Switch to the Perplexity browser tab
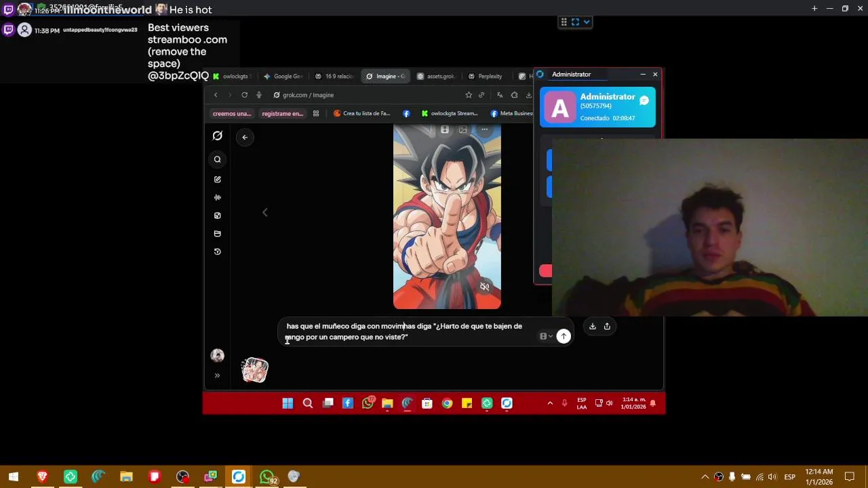 click(x=486, y=77)
